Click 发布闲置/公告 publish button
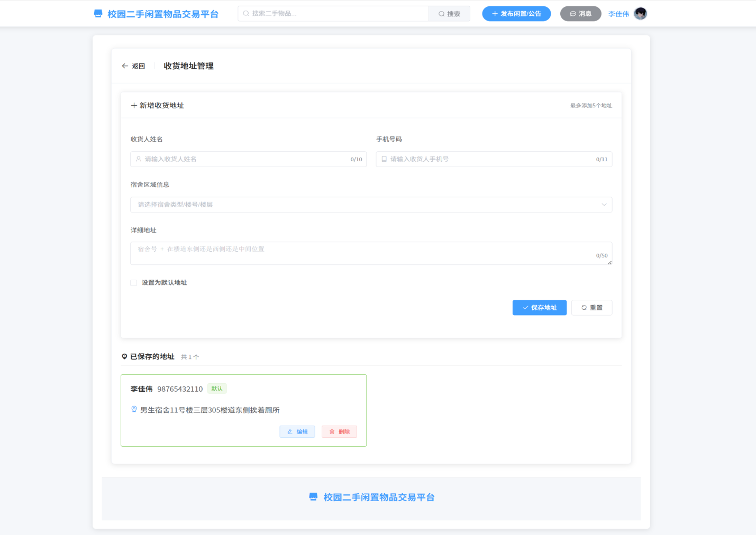Image resolution: width=756 pixels, height=535 pixels. (x=516, y=14)
